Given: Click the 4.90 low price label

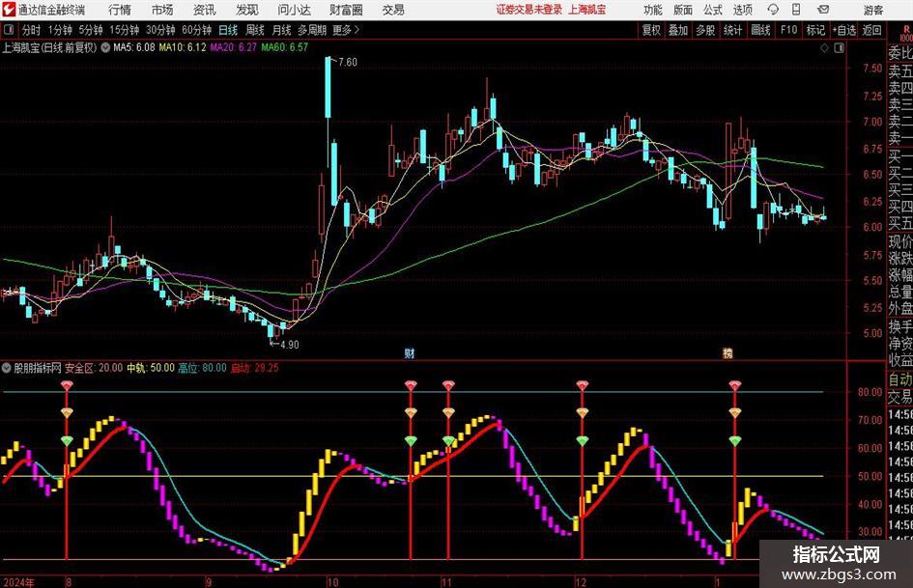Looking at the screenshot, I should click(x=290, y=345).
